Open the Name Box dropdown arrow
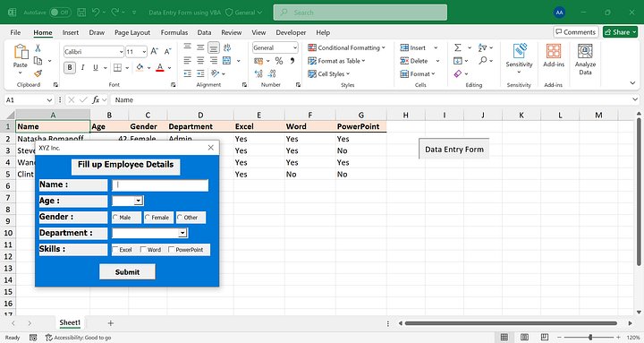644x343 pixels. click(49, 100)
